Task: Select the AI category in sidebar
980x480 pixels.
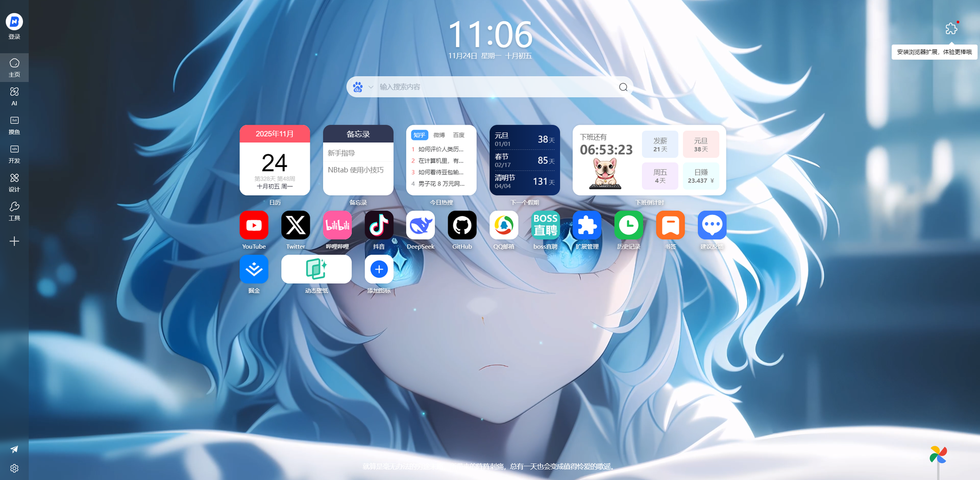Action: pyautogui.click(x=14, y=96)
